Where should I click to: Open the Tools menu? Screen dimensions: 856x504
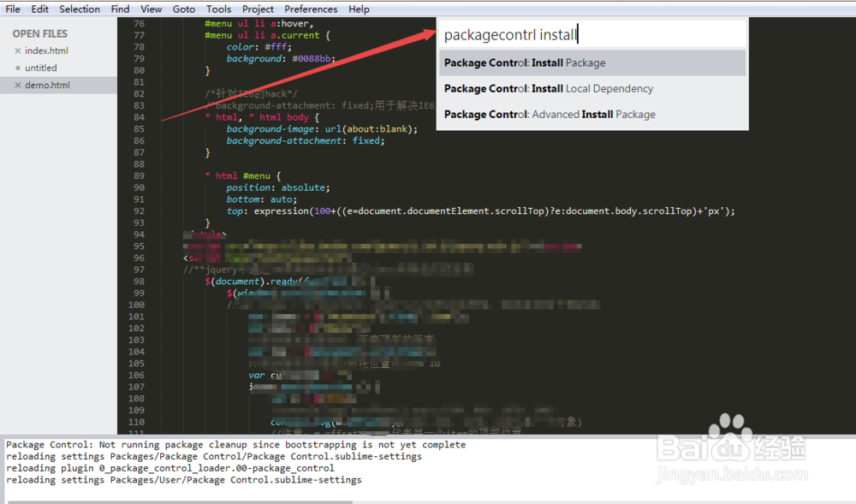[218, 9]
